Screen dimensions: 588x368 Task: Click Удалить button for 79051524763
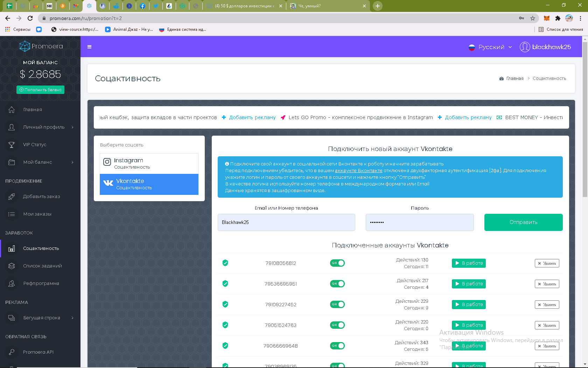pyautogui.click(x=547, y=325)
